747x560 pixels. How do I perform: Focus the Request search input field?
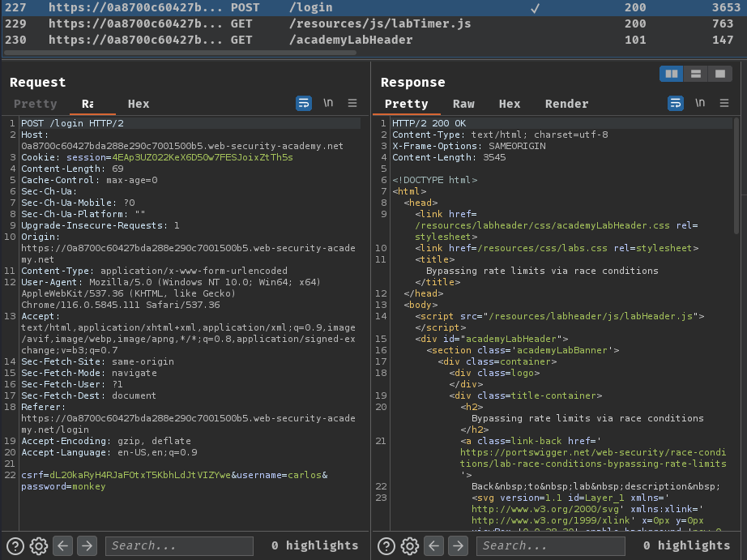pos(179,545)
